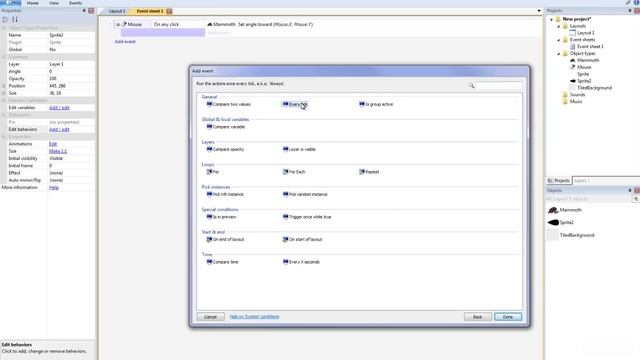Collapse the Layouts folder
The image size is (640, 360).
[558, 26]
